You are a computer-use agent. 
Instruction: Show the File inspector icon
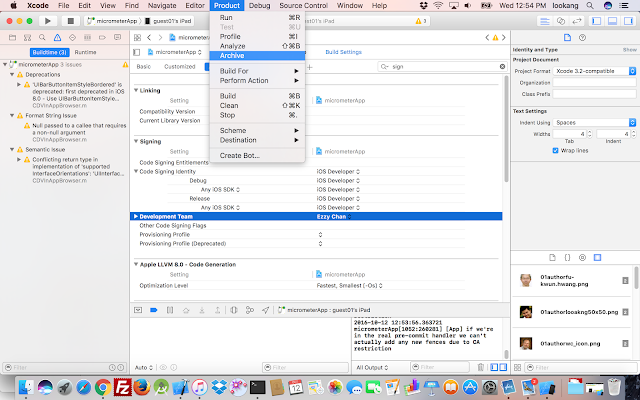(567, 38)
